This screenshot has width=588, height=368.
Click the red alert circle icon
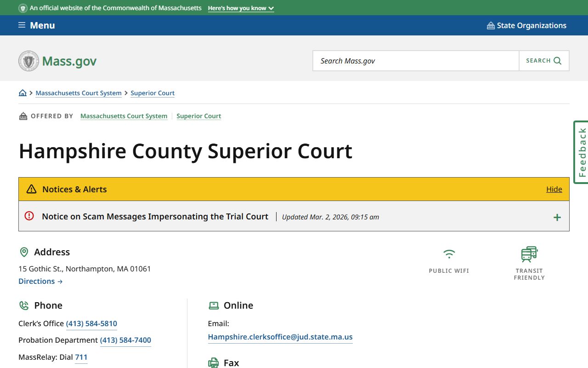29,216
